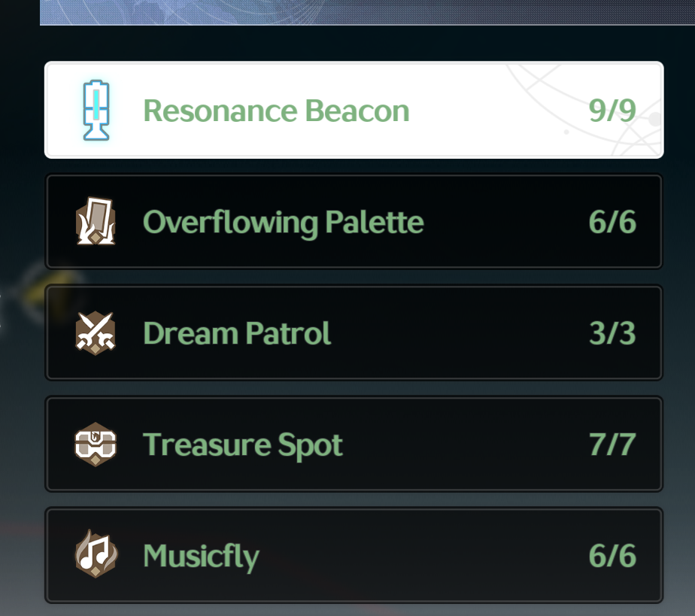Click the 6/6 Overflowing Palette counter

[x=612, y=222]
